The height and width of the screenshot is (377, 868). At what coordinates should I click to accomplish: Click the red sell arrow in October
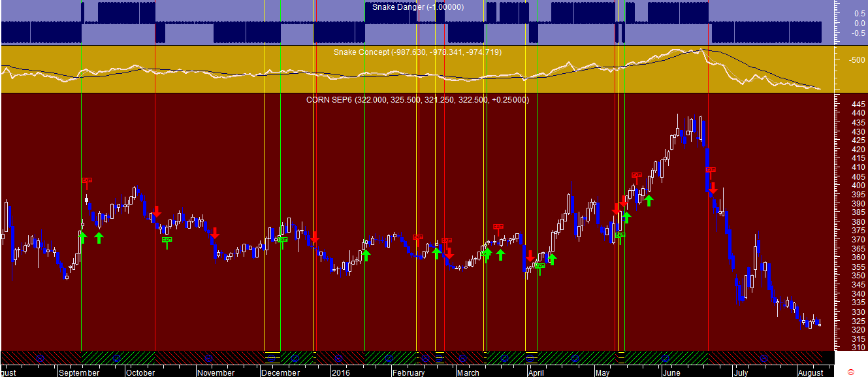click(x=157, y=212)
